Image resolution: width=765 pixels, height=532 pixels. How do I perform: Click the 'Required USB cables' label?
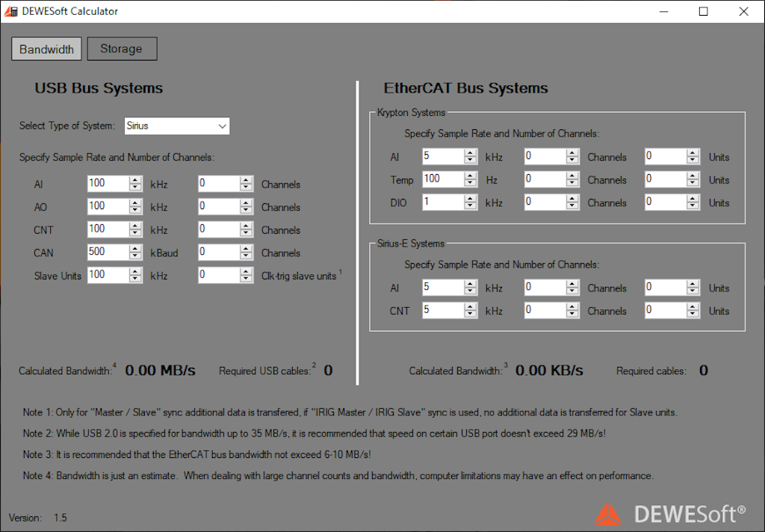264,371
